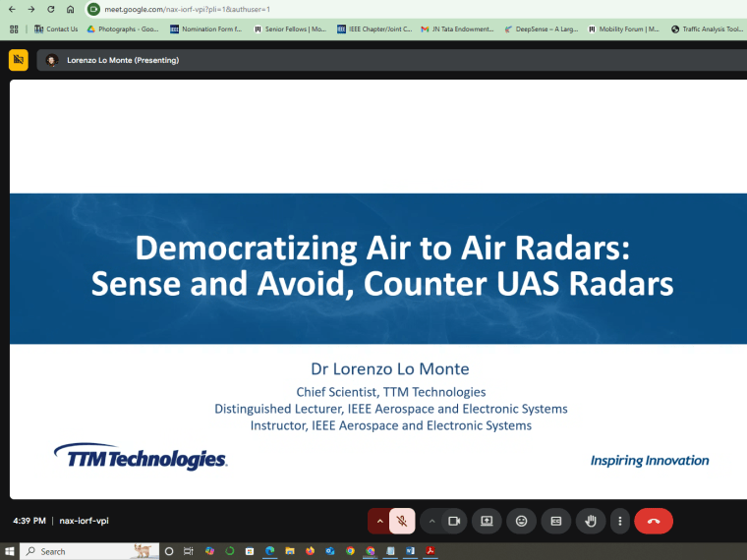The image size is (747, 560).
Task: Leave the call with red hang-up button
Action: click(x=654, y=521)
